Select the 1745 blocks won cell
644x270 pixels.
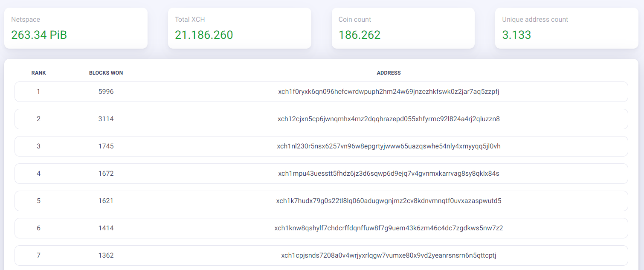click(106, 146)
